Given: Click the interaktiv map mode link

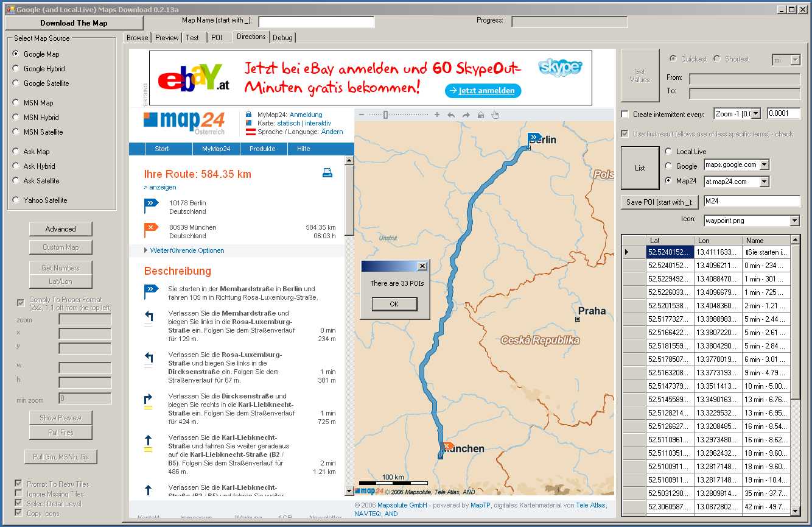Looking at the screenshot, I should pos(318,123).
